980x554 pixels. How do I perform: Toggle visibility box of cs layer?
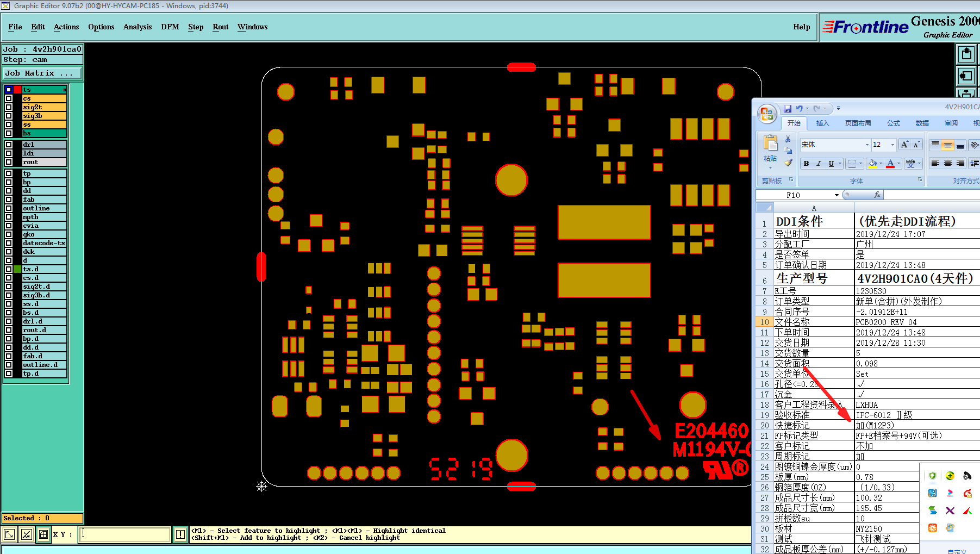tap(9, 98)
